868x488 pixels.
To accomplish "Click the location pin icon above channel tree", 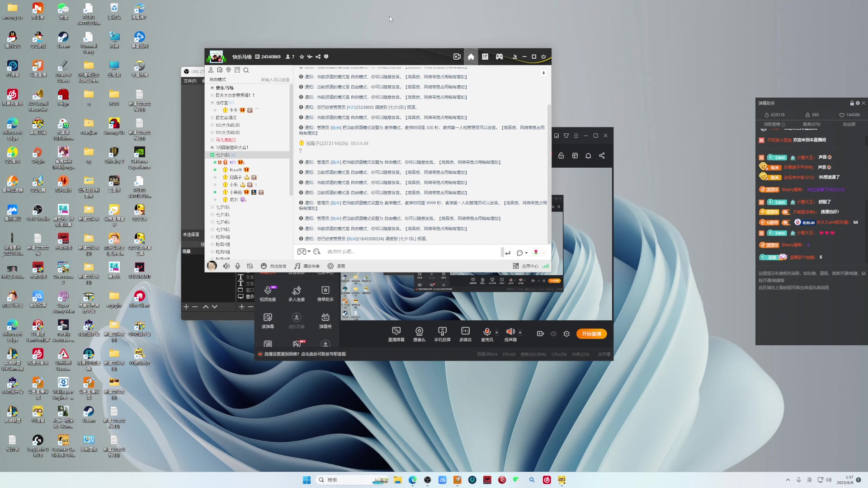I will (x=228, y=70).
